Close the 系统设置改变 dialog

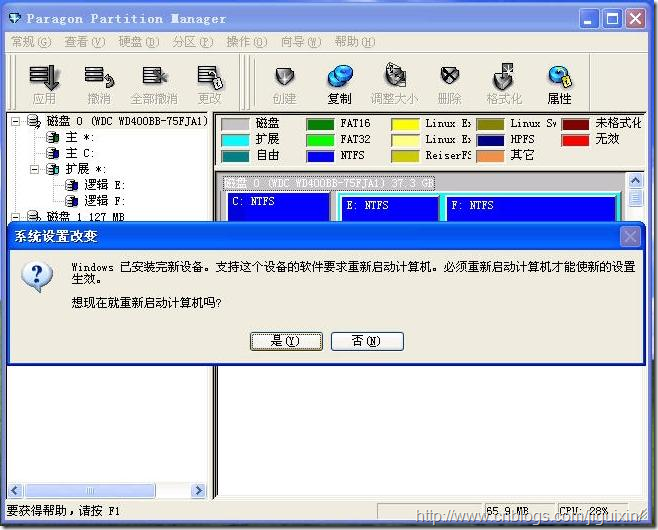point(630,237)
